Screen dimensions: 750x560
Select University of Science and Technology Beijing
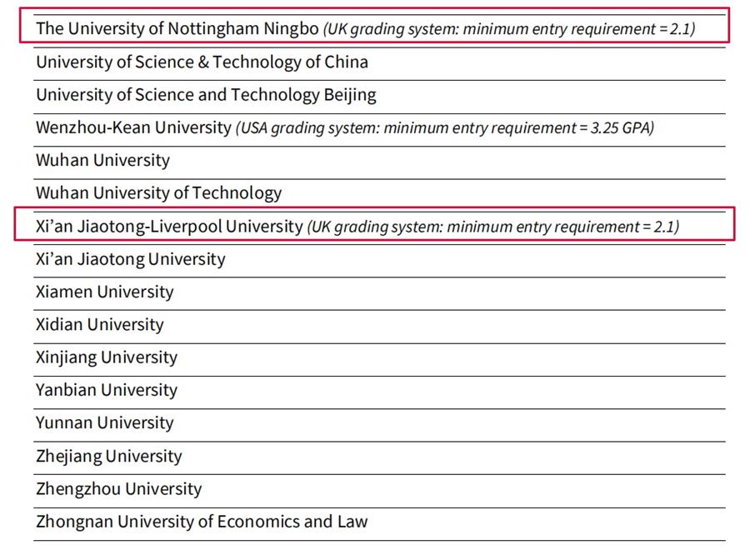point(206,95)
